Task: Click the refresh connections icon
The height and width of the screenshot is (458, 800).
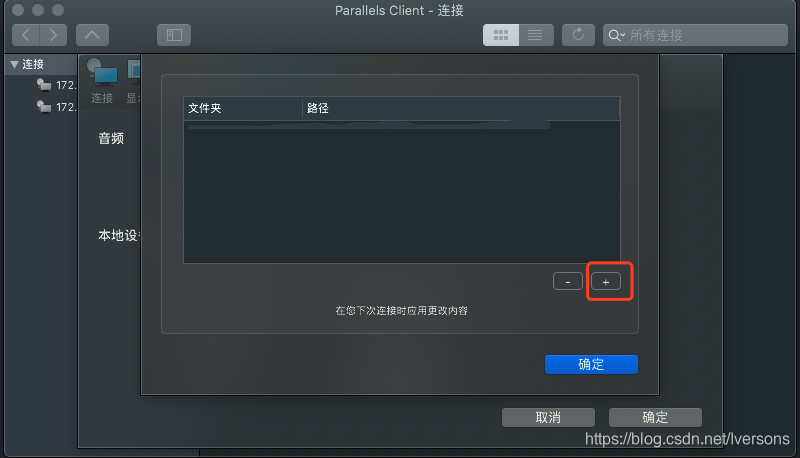Action: (x=578, y=35)
